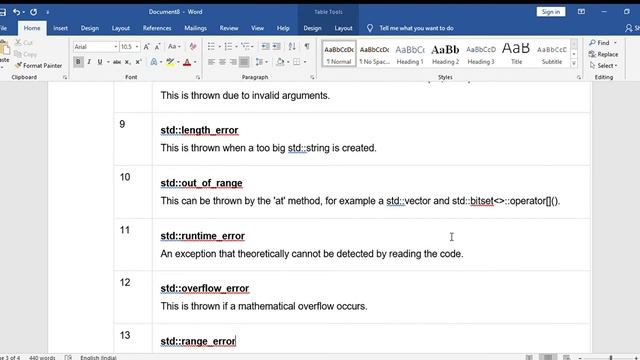640x360 pixels.
Task: Toggle Justify alignment
Action: tap(244, 62)
